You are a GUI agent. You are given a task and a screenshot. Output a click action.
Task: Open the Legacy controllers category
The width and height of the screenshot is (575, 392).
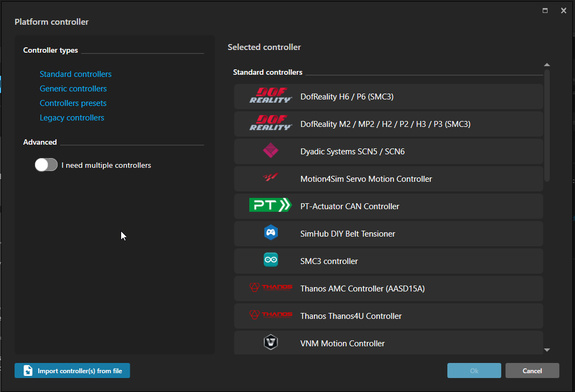coord(72,118)
